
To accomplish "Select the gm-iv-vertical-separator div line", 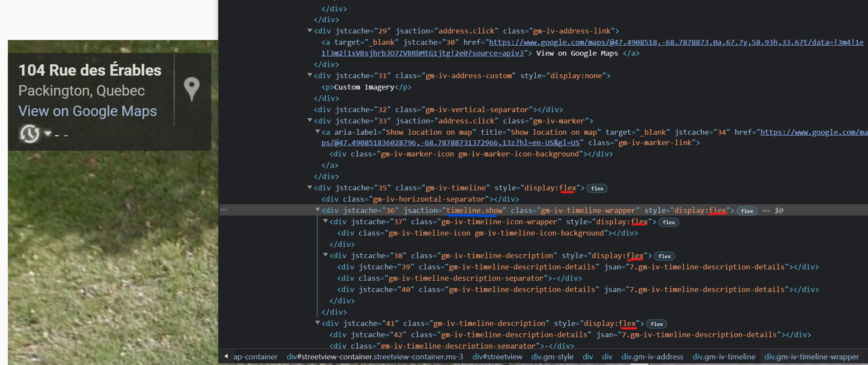I will pyautogui.click(x=438, y=109).
